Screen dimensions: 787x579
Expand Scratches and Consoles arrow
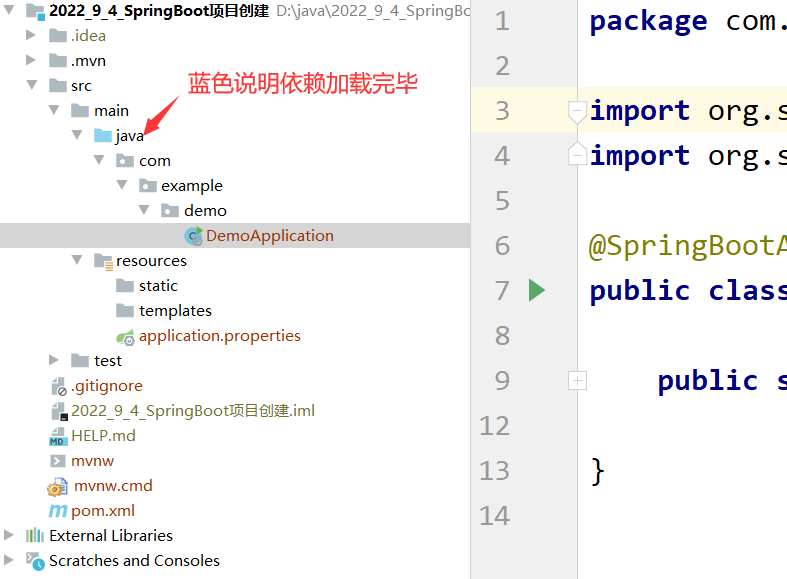tap(9, 559)
